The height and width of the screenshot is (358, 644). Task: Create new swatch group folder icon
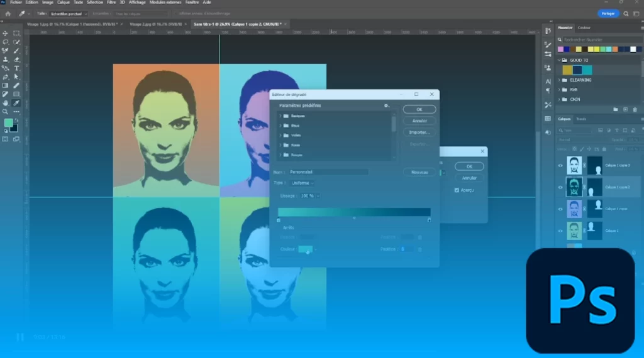pos(615,109)
